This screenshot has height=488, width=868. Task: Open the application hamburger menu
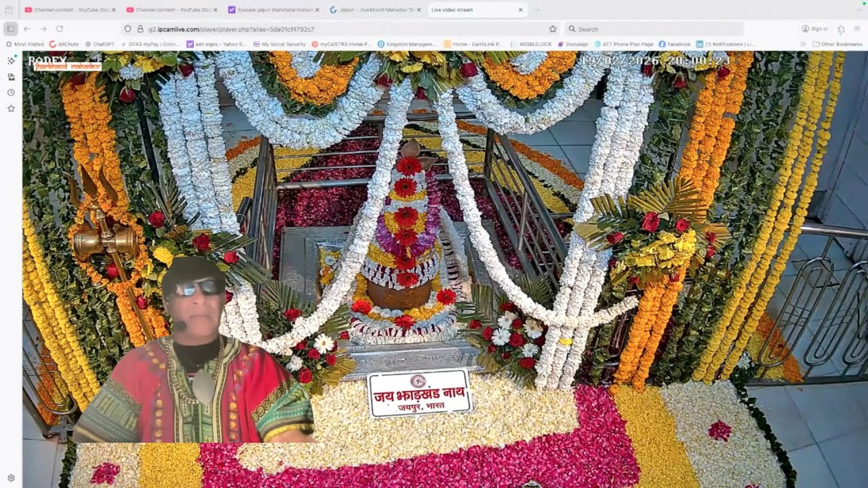pyautogui.click(x=857, y=29)
